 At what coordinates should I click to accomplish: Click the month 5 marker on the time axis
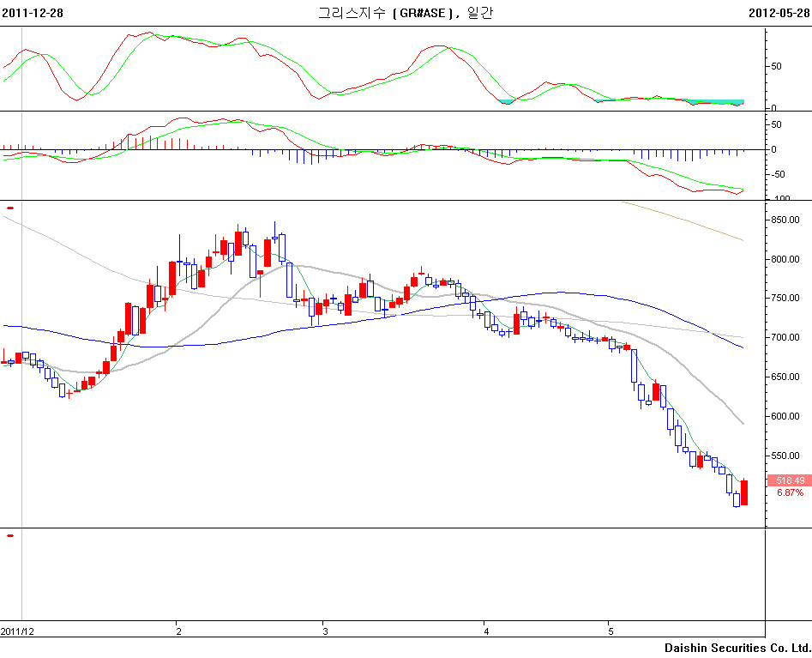(611, 631)
